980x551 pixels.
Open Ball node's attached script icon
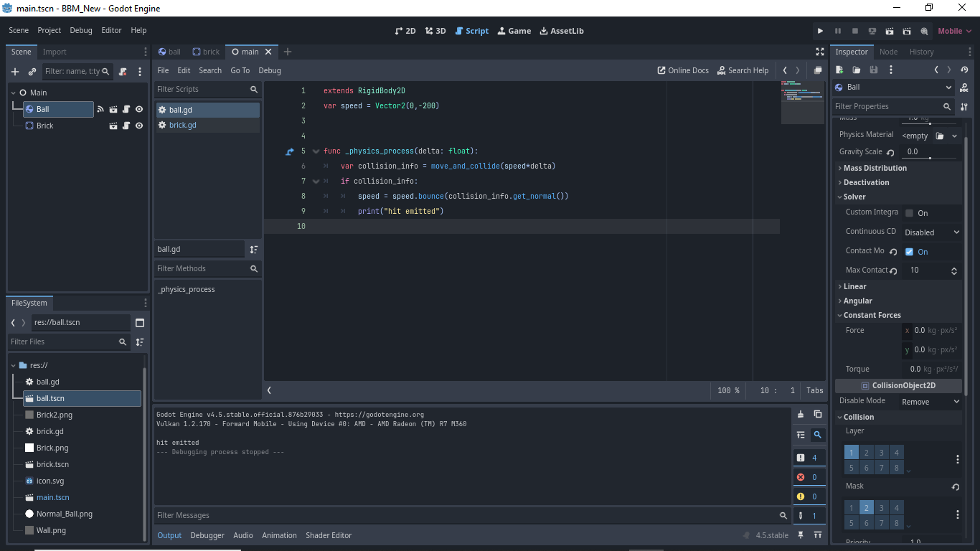click(126, 109)
